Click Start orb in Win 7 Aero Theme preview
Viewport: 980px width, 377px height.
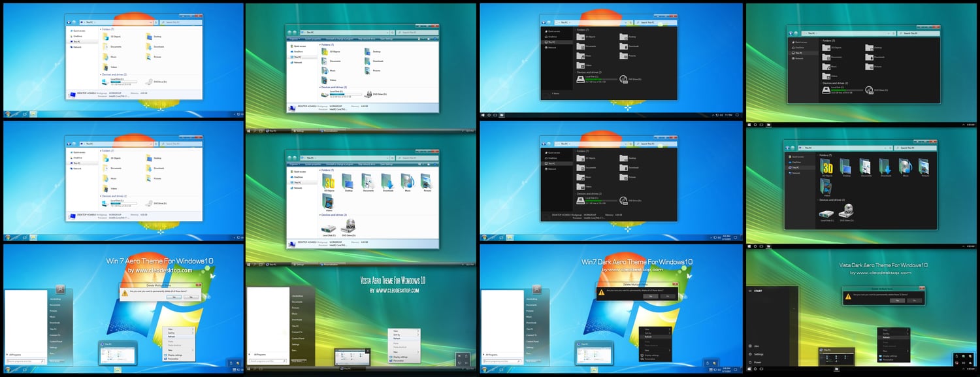8,371
